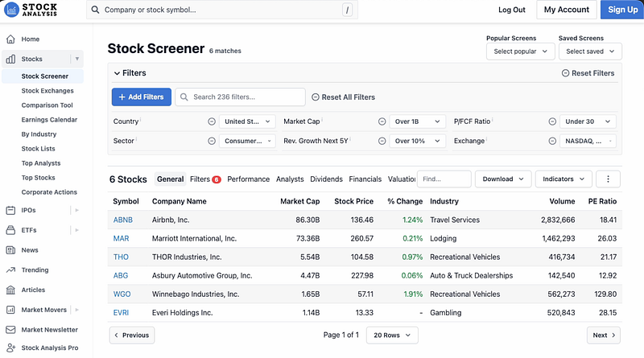Expand the 20 Rows dropdown
This screenshot has height=358, width=644.
tap(392, 335)
